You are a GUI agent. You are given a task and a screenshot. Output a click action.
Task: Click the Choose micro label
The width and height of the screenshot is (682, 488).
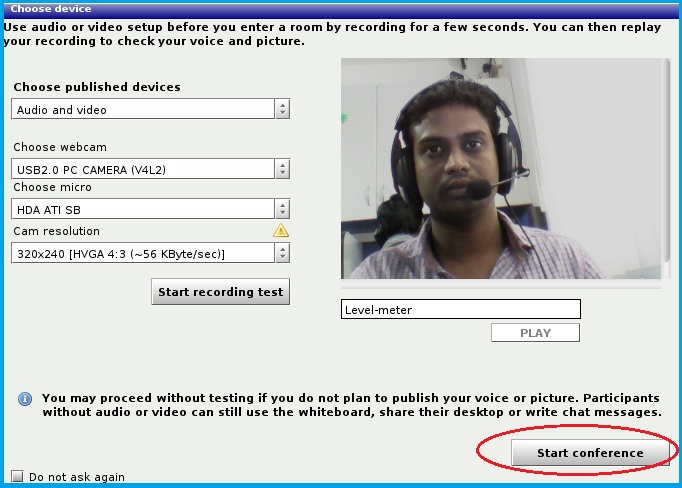click(x=53, y=187)
